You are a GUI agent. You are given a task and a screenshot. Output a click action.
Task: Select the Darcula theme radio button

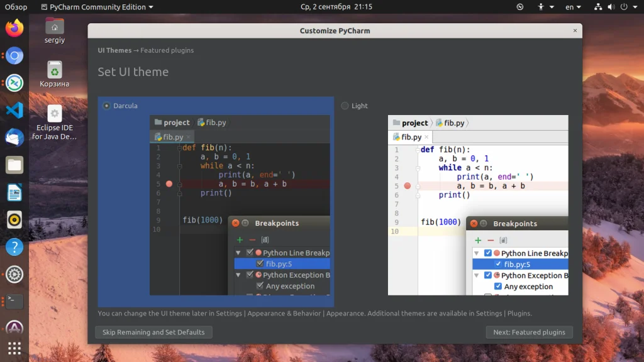(x=106, y=106)
